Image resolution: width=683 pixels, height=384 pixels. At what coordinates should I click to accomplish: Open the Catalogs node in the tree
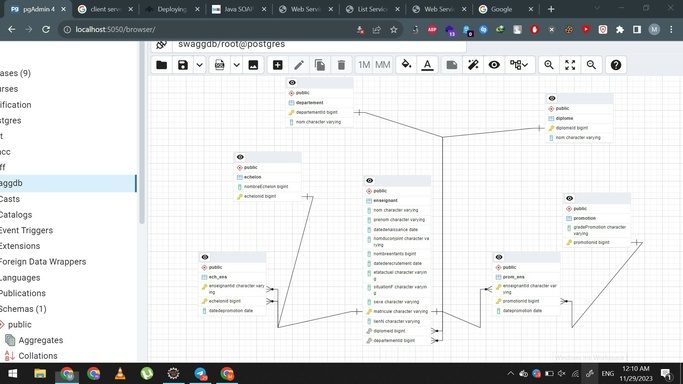tap(16, 215)
